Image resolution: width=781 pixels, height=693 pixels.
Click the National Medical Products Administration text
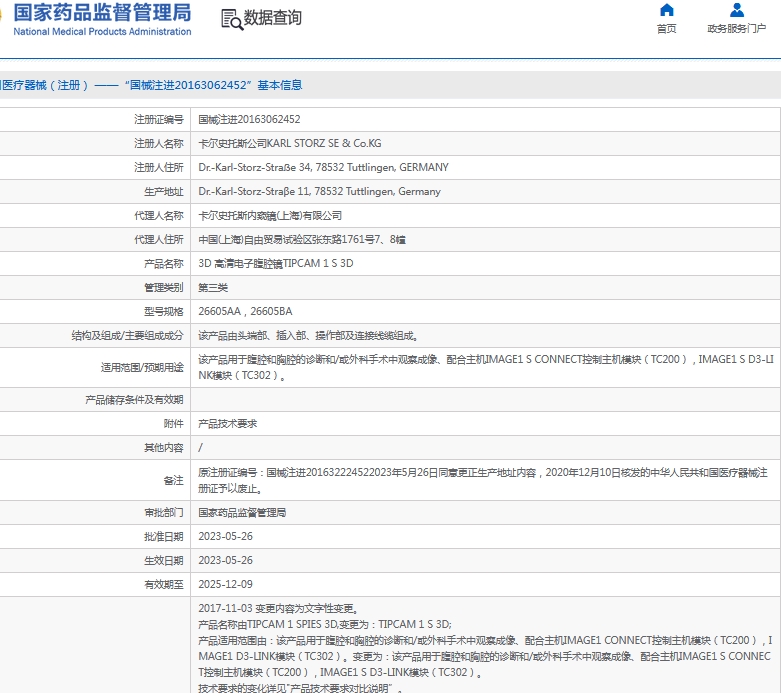102,31
